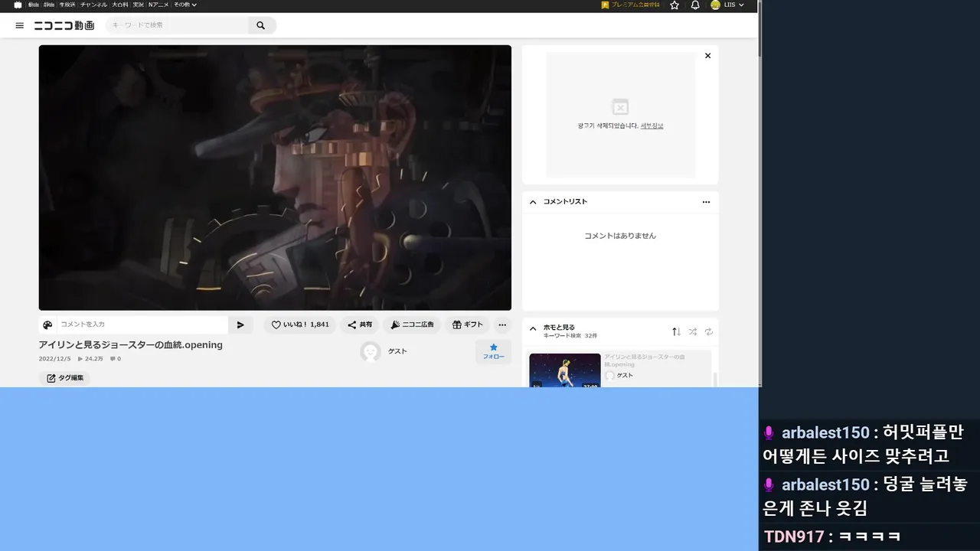Open the playlist video thumbnail
This screenshot has width=980, height=551.
coord(565,370)
